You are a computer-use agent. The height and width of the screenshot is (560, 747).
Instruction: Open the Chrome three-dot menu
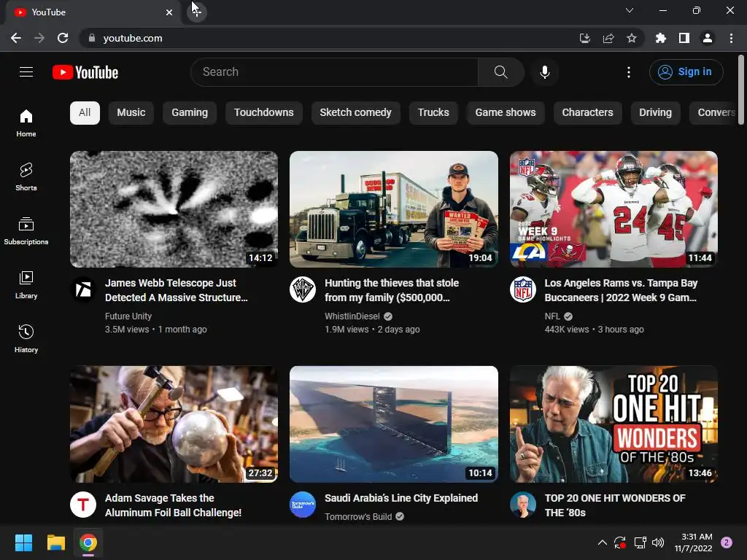pos(731,38)
